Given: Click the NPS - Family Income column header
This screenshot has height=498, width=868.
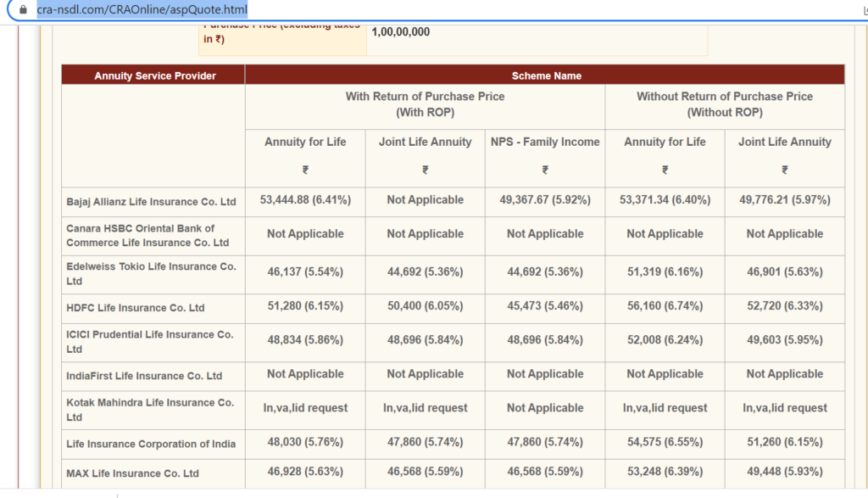Looking at the screenshot, I should pos(544,142).
